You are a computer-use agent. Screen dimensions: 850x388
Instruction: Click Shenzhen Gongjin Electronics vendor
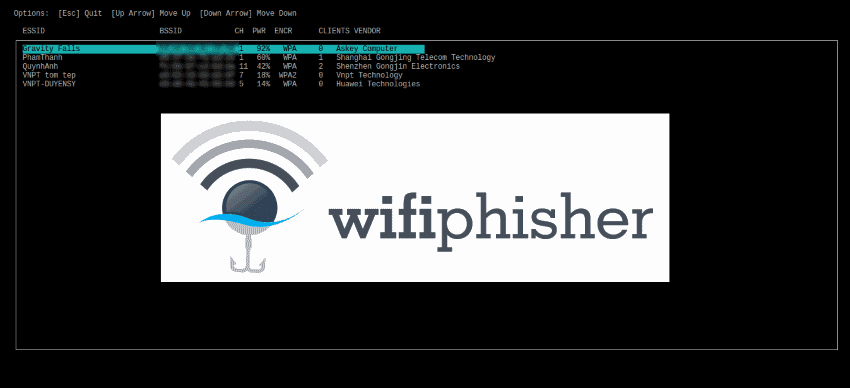(397, 66)
